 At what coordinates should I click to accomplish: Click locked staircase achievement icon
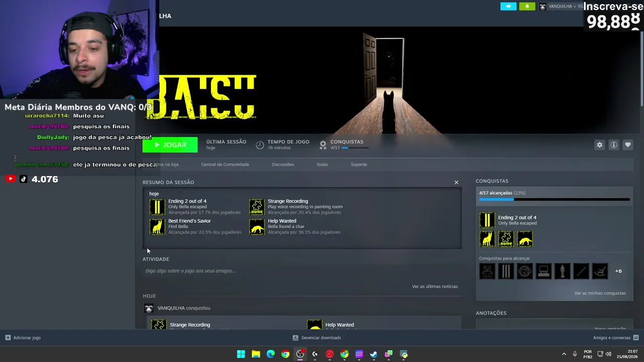pos(581,271)
